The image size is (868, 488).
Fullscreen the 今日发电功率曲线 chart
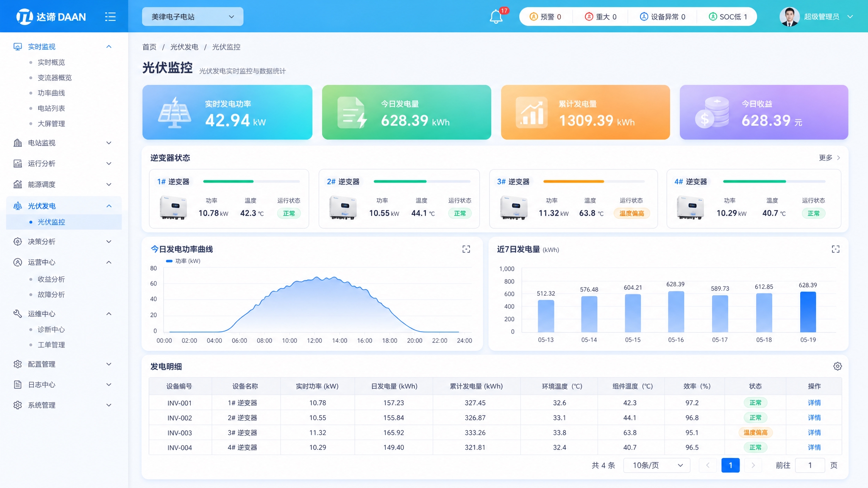[466, 249]
